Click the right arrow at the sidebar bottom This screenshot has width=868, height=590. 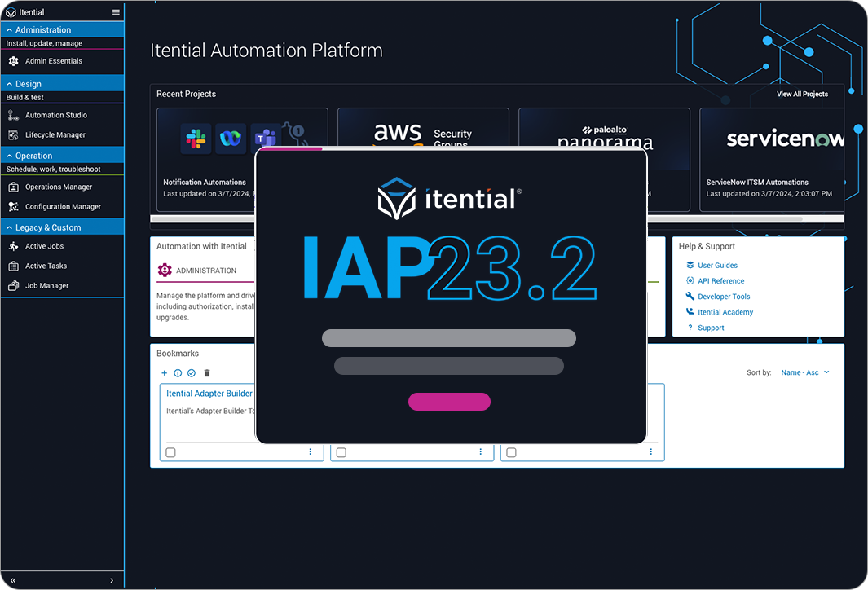coord(112,580)
